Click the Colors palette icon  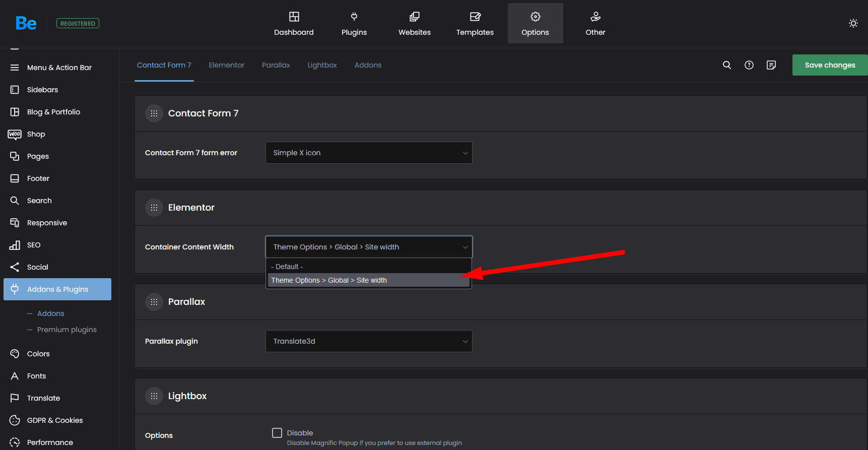[x=15, y=354]
